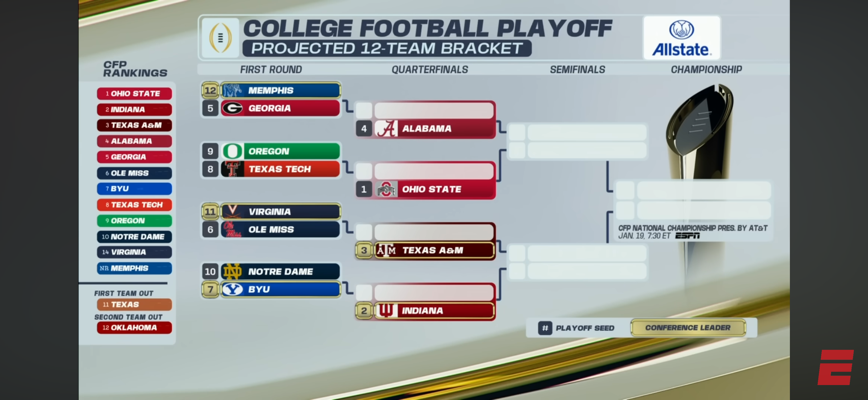Click the BYU entry in CFP rankings
This screenshot has height=400, width=868.
pos(134,189)
